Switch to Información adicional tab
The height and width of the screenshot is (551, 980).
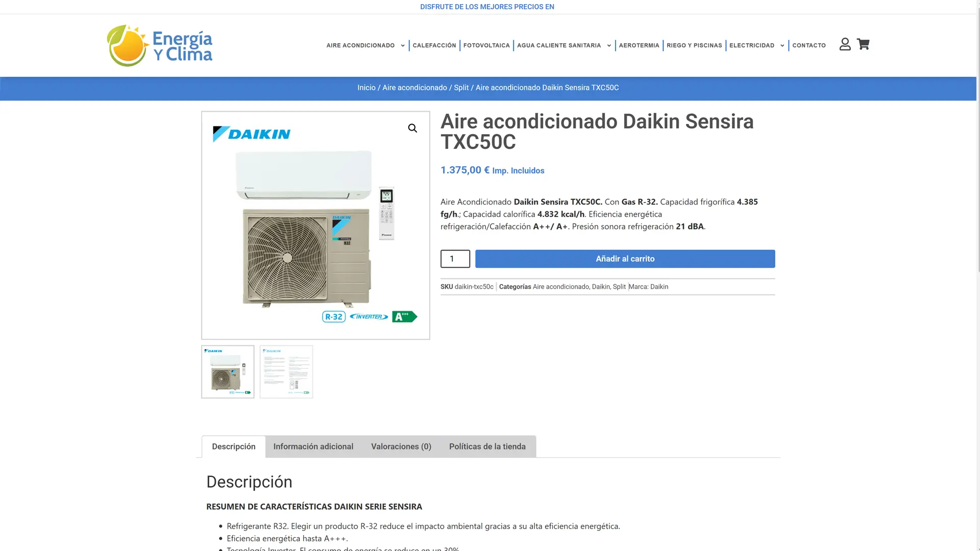[313, 446]
